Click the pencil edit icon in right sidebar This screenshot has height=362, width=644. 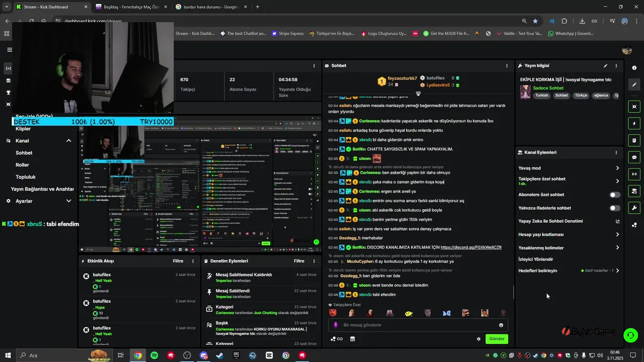point(634,84)
